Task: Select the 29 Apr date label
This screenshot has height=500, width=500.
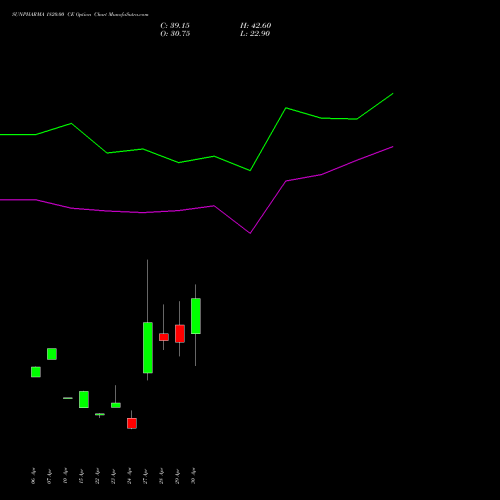Action: pyautogui.click(x=177, y=476)
